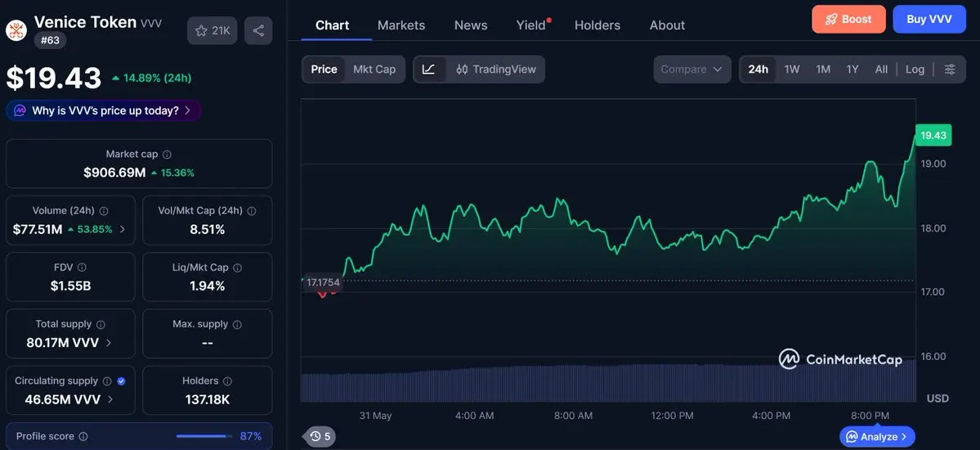Click the $19.43 price heading
Screen dimensions: 980x450
[54, 79]
